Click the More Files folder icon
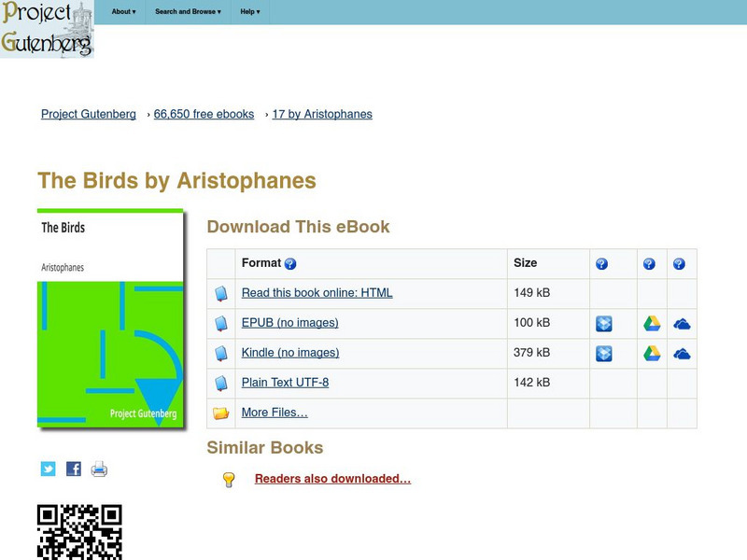Viewport: 747px width, 560px height. (221, 413)
